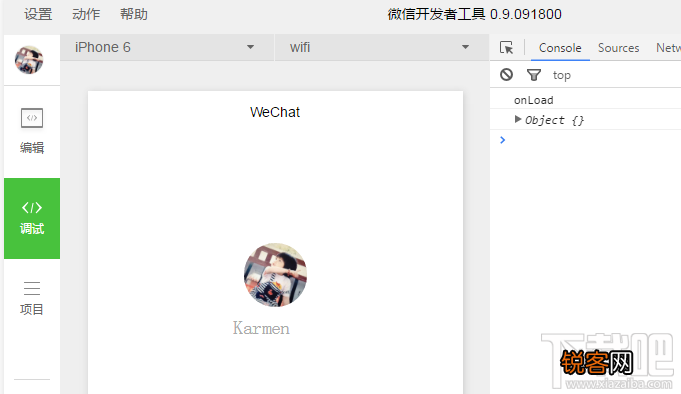Click the onLoad console message

pos(533,100)
